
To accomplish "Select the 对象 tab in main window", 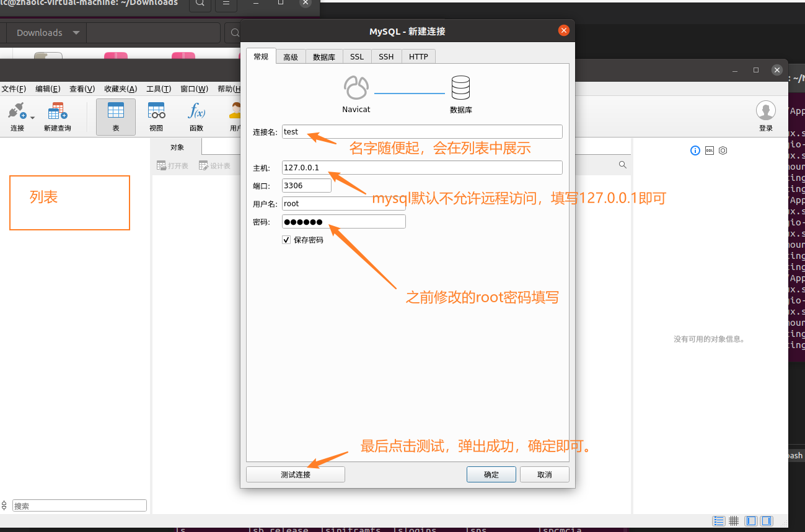I will [x=177, y=147].
